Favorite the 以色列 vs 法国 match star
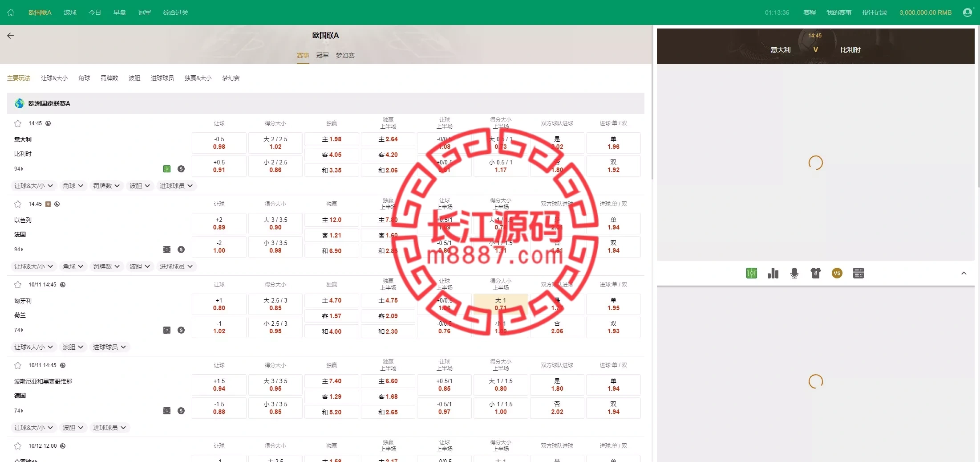 [x=18, y=204]
